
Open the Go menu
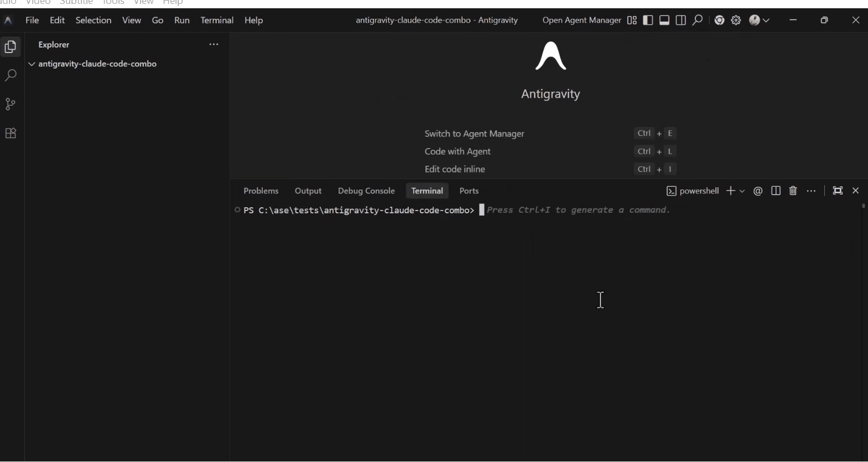pyautogui.click(x=158, y=20)
